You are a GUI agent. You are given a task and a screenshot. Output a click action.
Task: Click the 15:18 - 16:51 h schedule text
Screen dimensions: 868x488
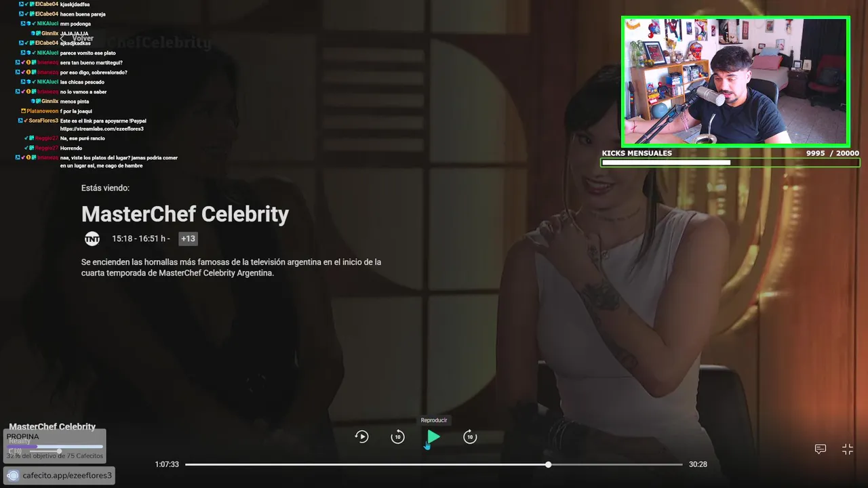(x=140, y=239)
